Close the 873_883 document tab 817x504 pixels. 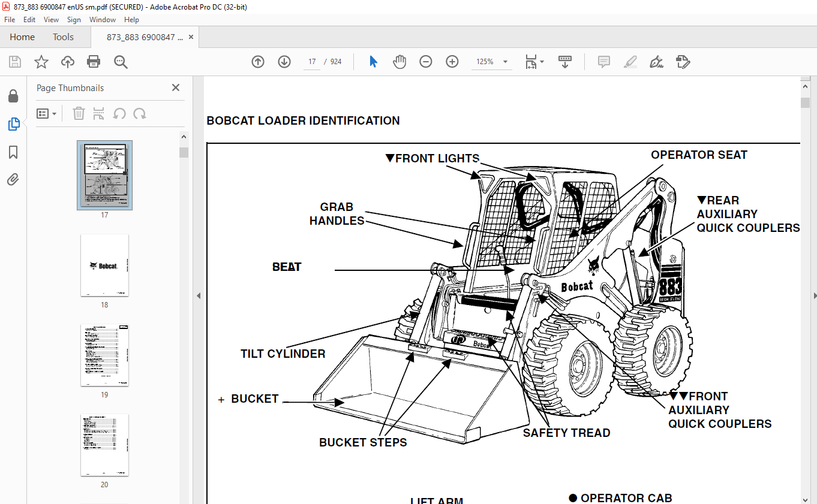pyautogui.click(x=191, y=37)
